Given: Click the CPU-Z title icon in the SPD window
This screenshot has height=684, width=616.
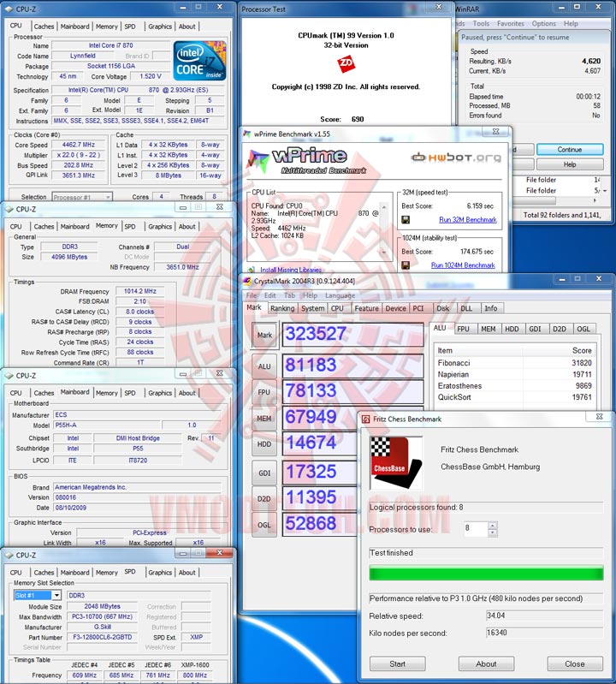Looking at the screenshot, I should (x=9, y=556).
